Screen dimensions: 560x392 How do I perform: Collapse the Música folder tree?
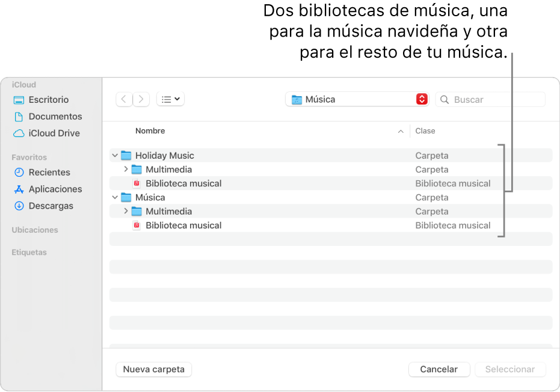tap(115, 197)
